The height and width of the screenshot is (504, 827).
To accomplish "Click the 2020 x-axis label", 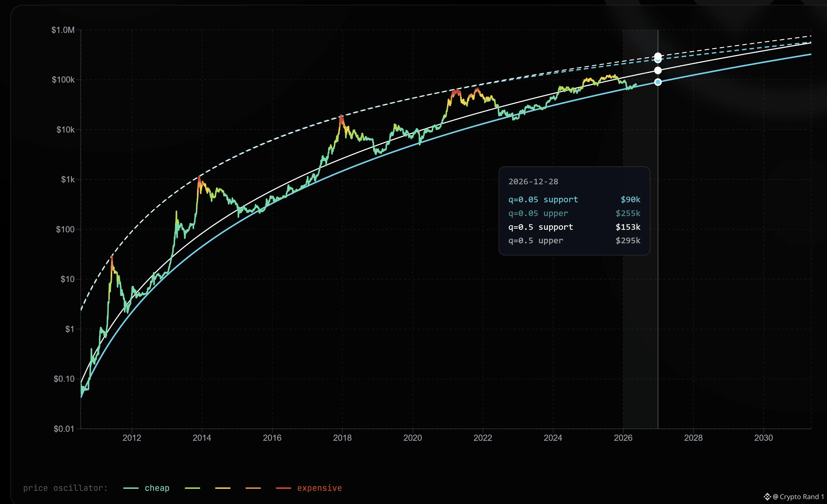I will click(413, 438).
